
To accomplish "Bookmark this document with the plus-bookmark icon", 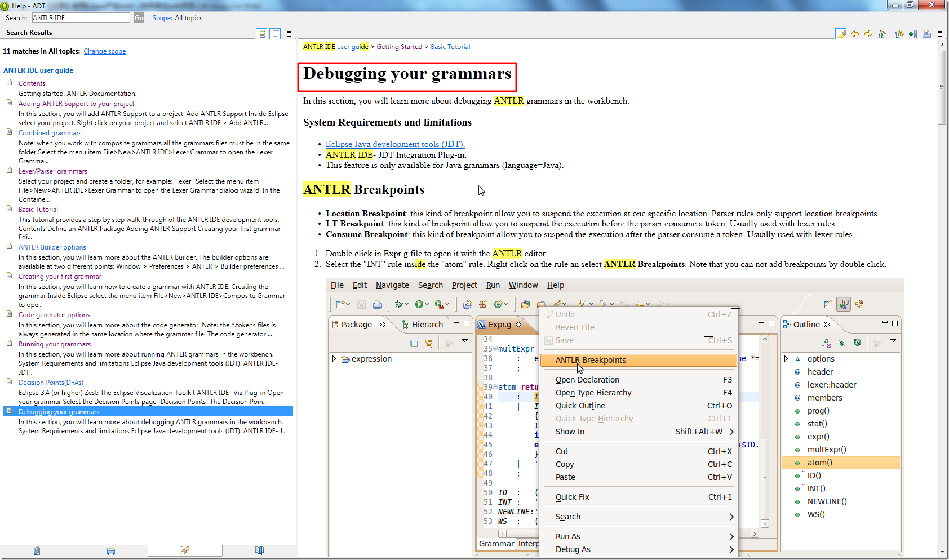I will pos(913,34).
